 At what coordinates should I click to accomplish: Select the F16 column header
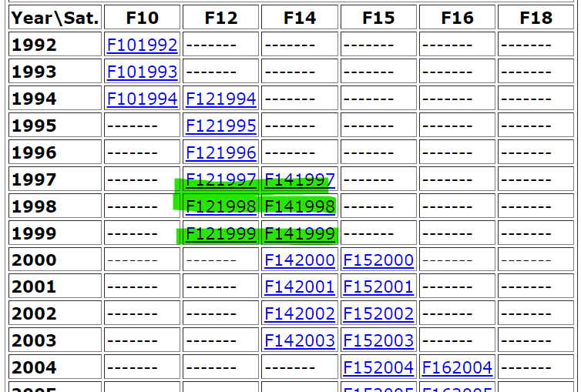click(x=457, y=17)
